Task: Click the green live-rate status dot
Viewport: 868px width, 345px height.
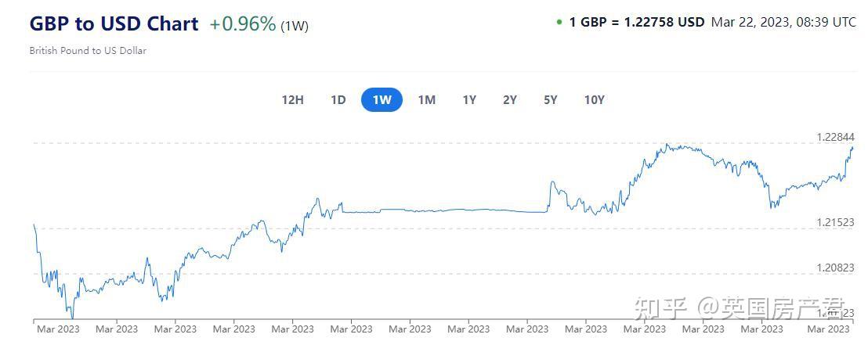Action: click(x=559, y=23)
